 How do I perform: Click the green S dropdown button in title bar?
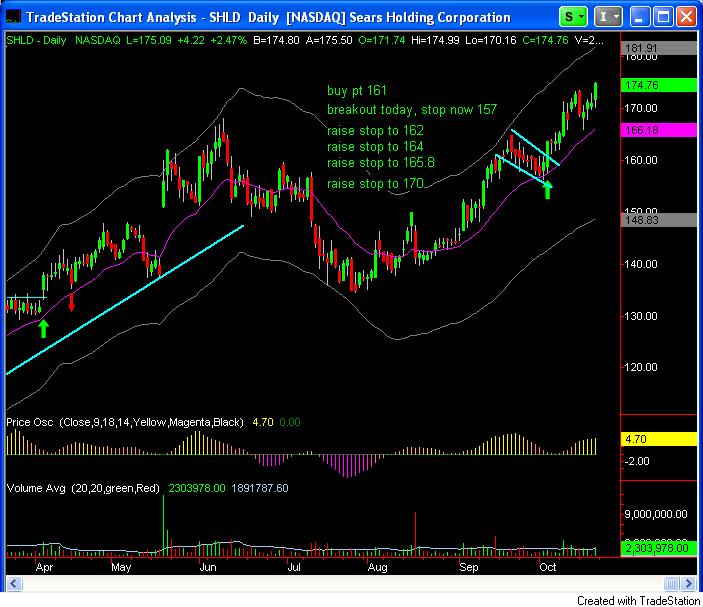[x=573, y=17]
